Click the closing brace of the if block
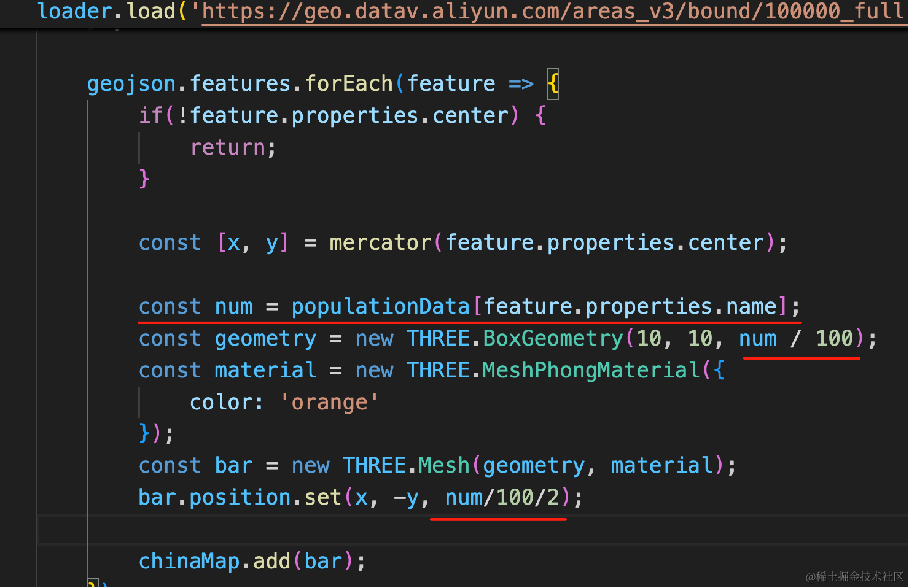 [144, 179]
